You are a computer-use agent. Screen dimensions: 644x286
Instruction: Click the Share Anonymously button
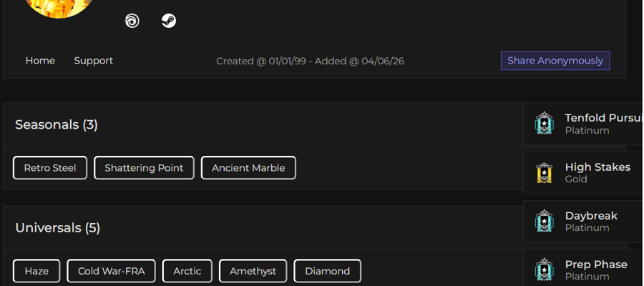(x=555, y=61)
